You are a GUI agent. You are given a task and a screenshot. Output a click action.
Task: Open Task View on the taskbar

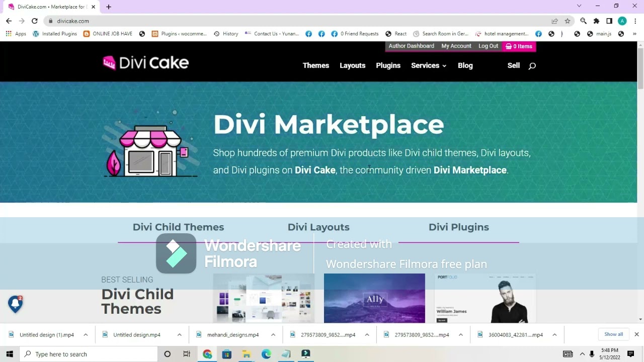(187, 354)
